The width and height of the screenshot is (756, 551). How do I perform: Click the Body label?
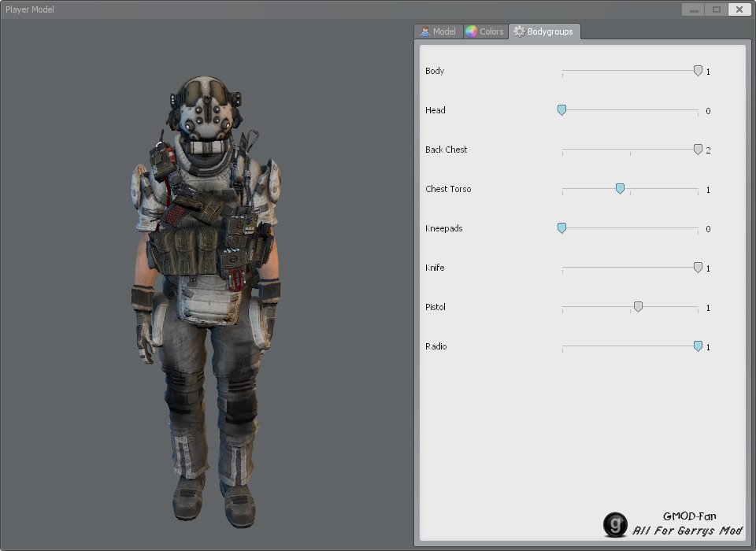tap(435, 71)
